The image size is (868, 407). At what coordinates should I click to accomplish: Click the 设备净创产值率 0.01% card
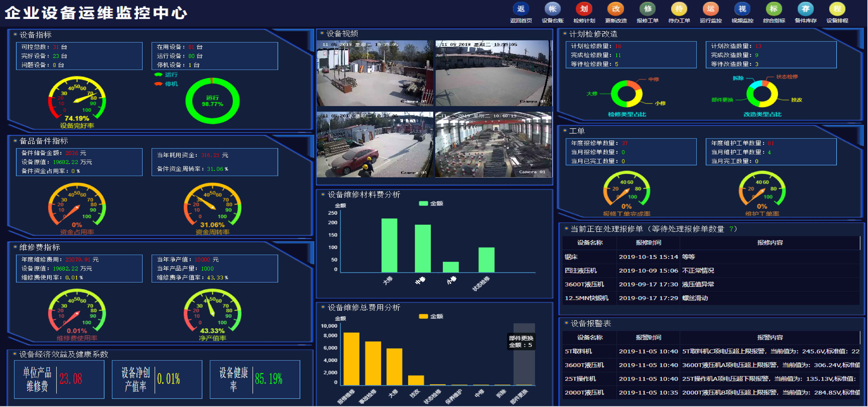pyautogui.click(x=157, y=379)
